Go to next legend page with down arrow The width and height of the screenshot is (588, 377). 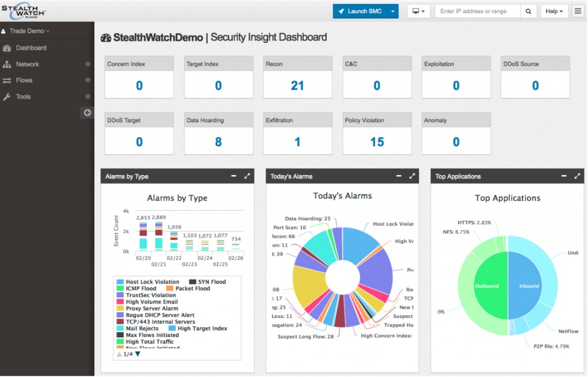click(x=138, y=354)
